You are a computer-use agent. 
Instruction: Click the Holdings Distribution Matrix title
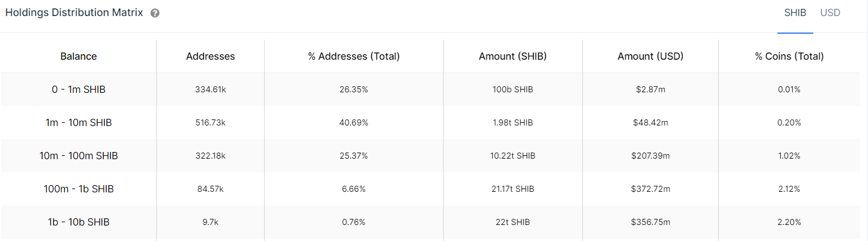coord(74,13)
